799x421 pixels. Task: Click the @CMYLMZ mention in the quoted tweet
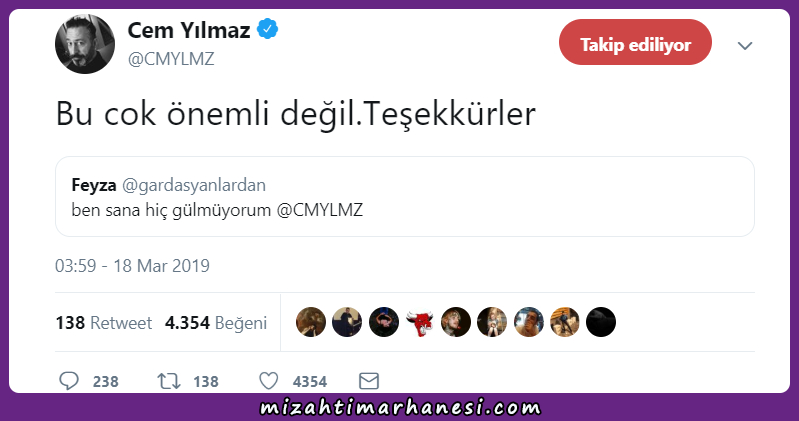click(x=320, y=210)
